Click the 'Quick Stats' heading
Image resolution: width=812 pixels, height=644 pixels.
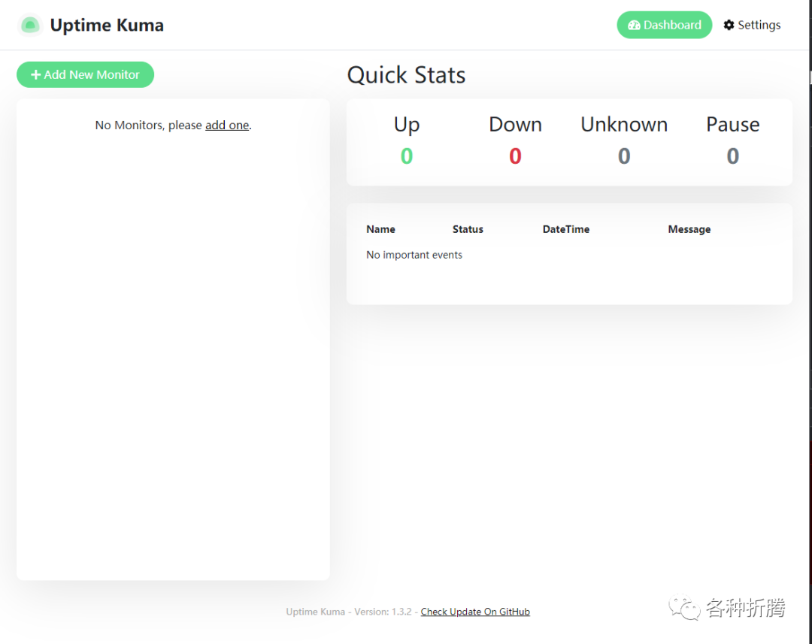[x=406, y=75]
